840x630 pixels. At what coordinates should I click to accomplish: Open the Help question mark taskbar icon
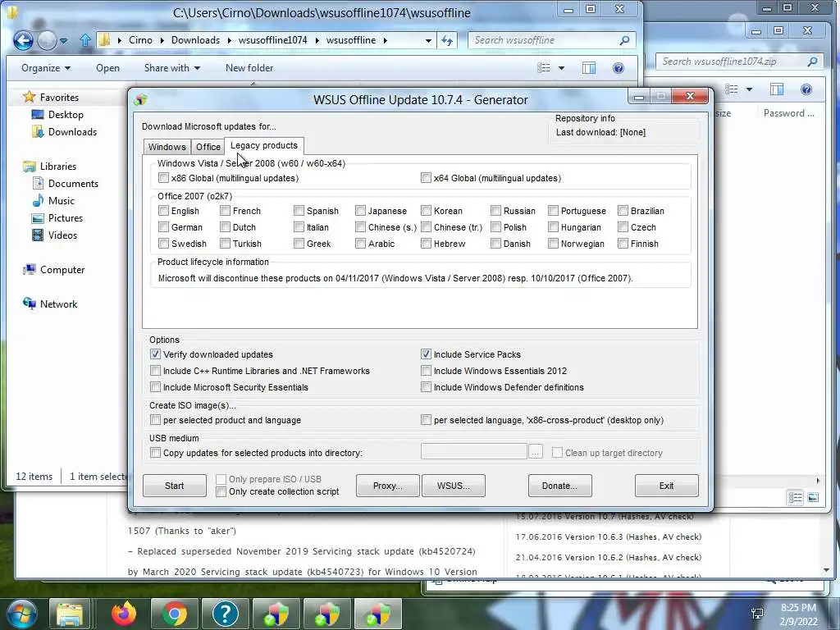point(225,614)
